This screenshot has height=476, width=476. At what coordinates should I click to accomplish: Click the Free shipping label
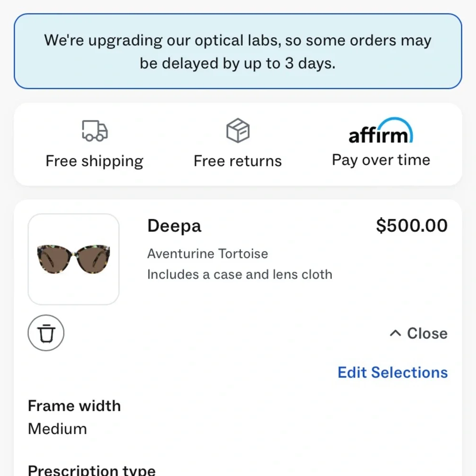coord(94,160)
